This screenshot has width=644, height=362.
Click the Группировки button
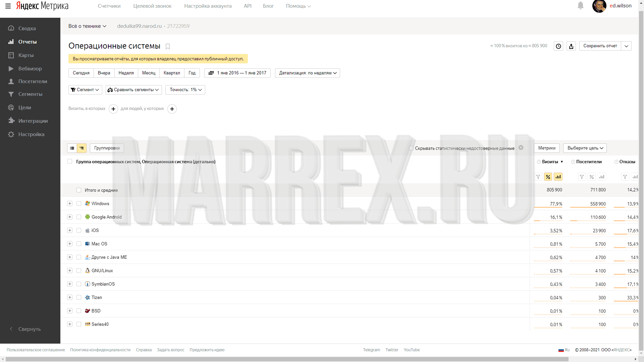(x=107, y=148)
